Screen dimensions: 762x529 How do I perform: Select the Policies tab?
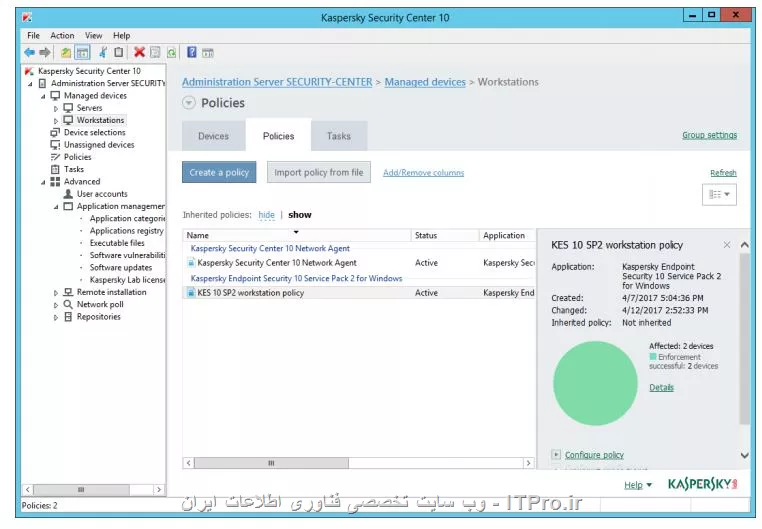coord(278,136)
